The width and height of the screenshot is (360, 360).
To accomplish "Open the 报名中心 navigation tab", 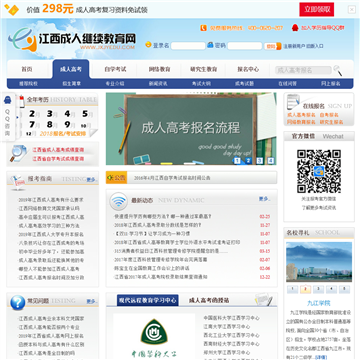I will tap(248, 69).
